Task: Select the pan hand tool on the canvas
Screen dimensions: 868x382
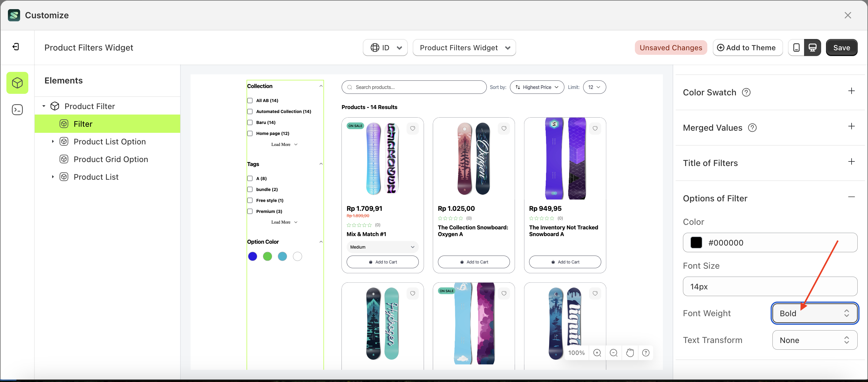Action: (x=630, y=353)
